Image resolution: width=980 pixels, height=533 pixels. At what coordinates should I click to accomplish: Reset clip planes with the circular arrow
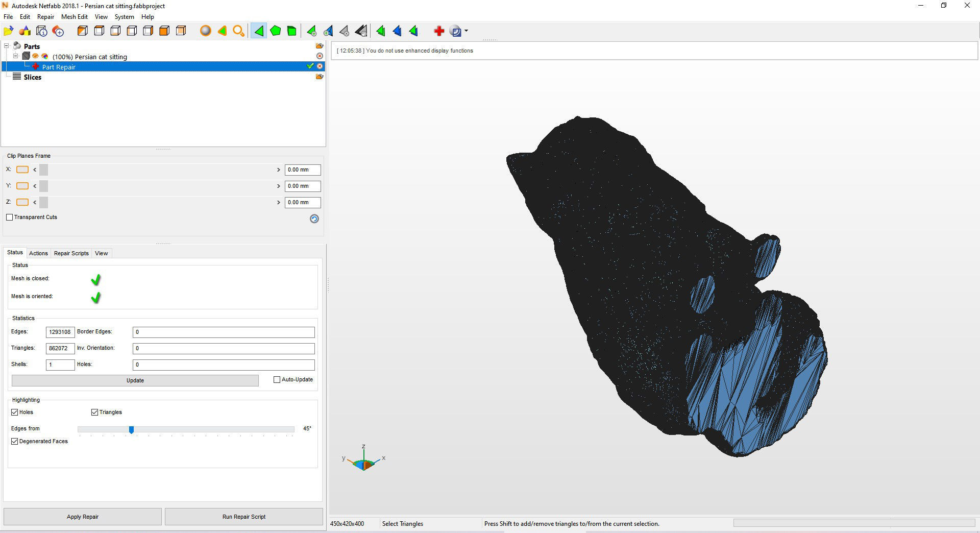click(314, 219)
